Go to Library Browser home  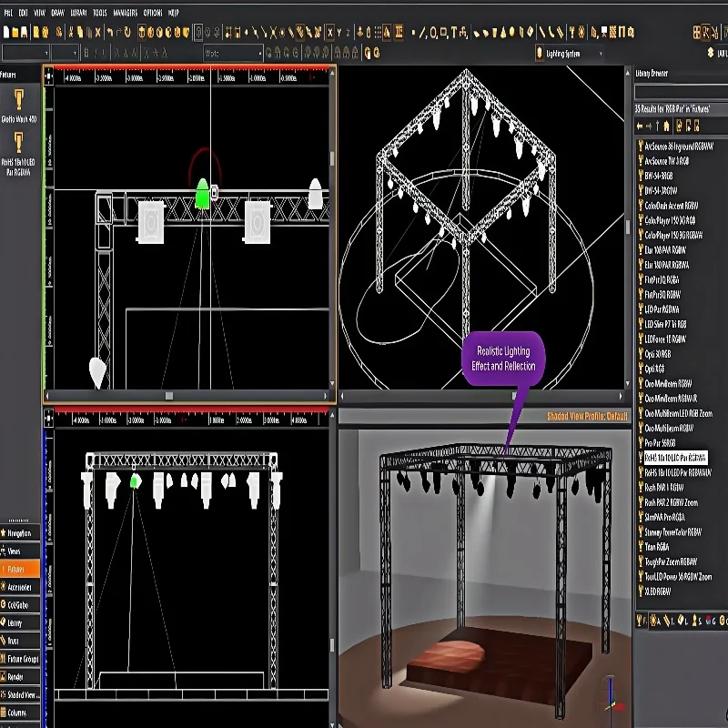pos(666,126)
